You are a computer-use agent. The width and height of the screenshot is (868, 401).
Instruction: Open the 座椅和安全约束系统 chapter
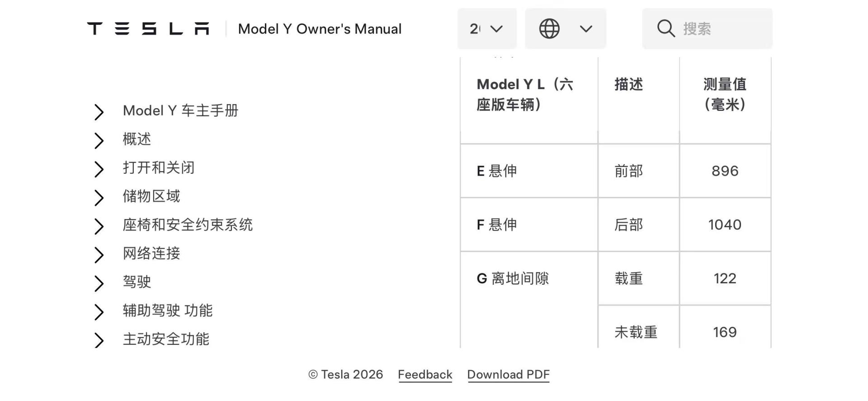(x=188, y=224)
